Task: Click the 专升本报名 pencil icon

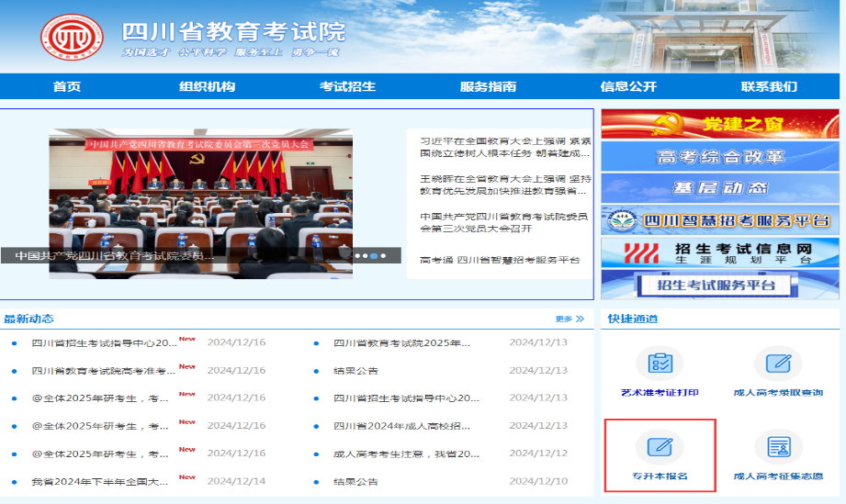Action: pos(660,447)
